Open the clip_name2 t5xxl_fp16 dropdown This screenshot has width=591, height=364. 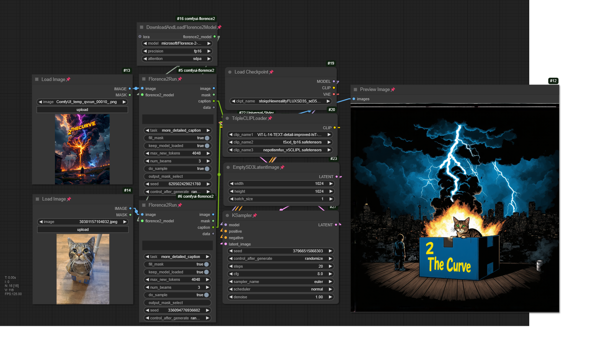(x=280, y=142)
